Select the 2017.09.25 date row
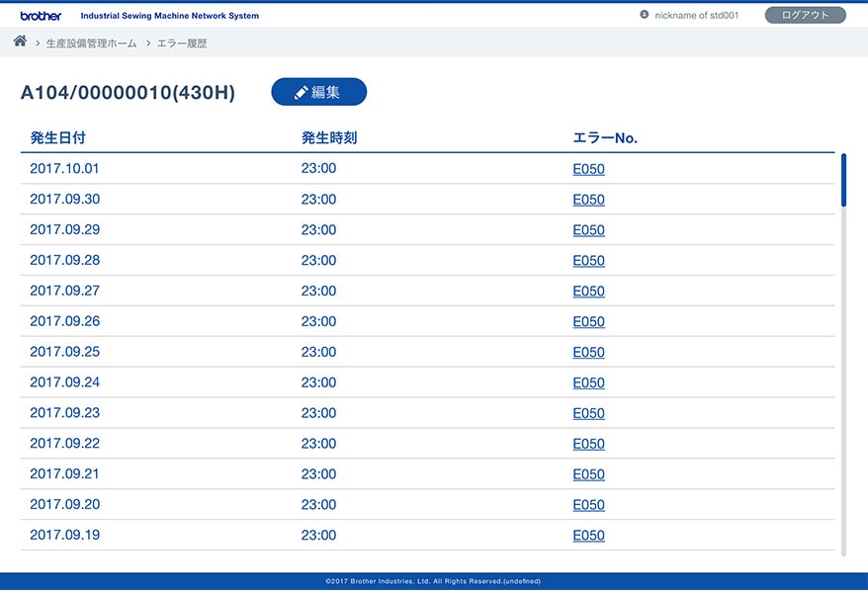This screenshot has height=593, width=868. coord(65,352)
